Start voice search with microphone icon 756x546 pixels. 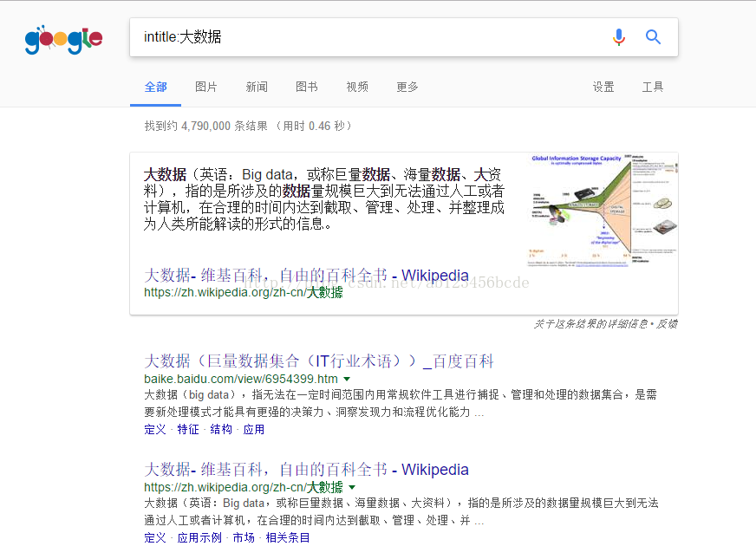619,37
